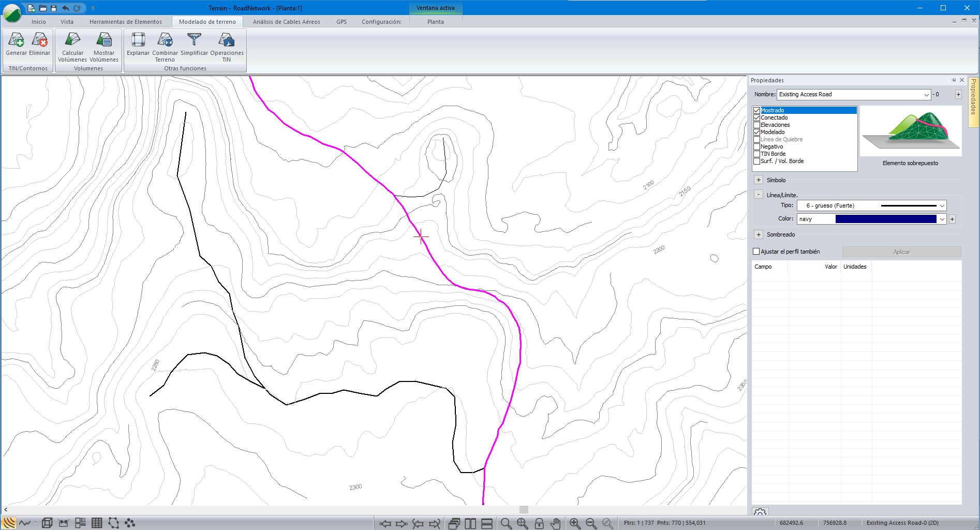Viewport: 980px width, 530px height.
Task: Open the Combinar Terreno tool
Action: (165, 47)
